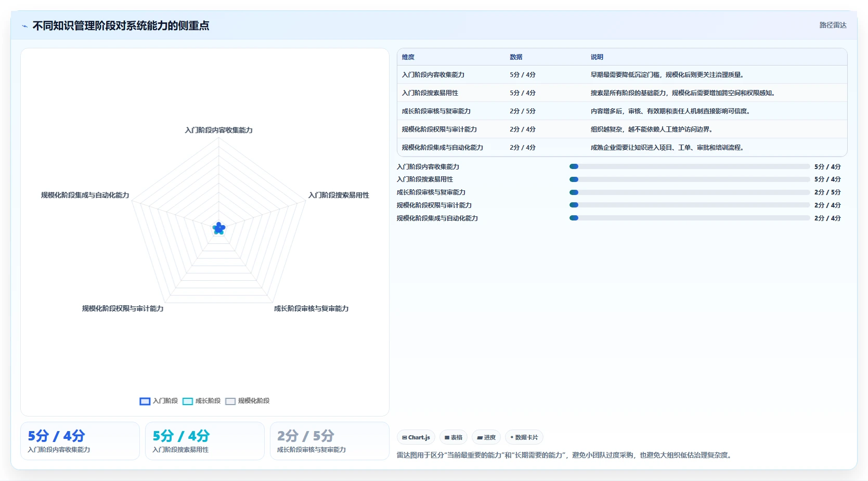The image size is (868, 481).
Task: Select table row 规模化阶段权限与审计能力
Action: point(622,129)
